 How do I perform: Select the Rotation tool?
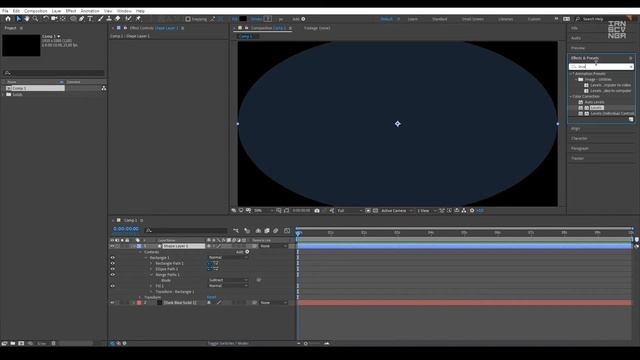pyautogui.click(x=46, y=19)
